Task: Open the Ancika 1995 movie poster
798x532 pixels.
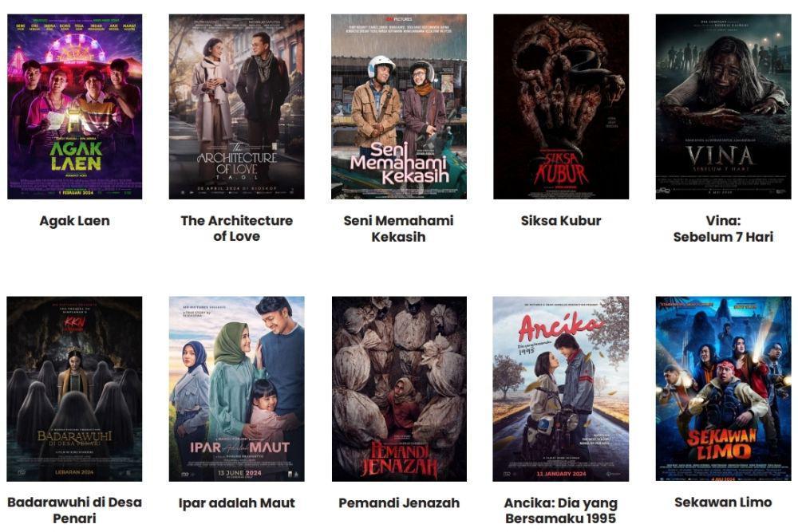Action: [x=561, y=389]
